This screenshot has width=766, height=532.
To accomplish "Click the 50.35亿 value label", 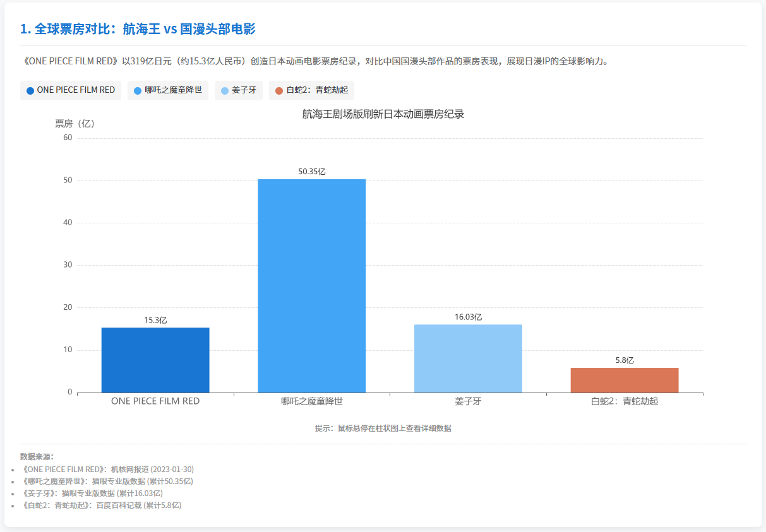I will click(311, 172).
